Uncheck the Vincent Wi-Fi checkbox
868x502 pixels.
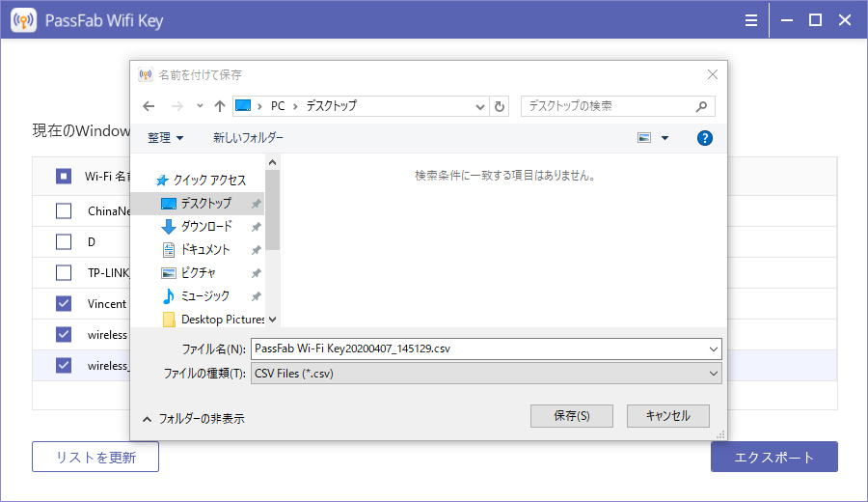(64, 304)
